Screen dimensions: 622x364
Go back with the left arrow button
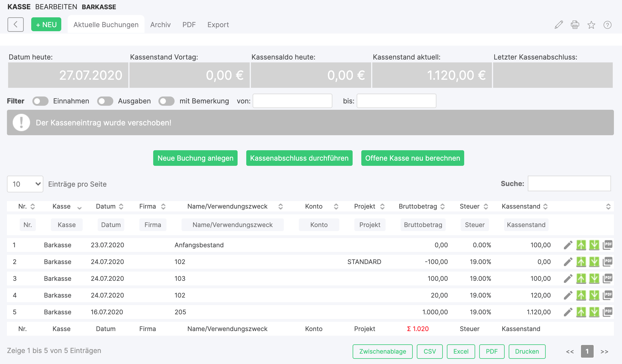(16, 25)
